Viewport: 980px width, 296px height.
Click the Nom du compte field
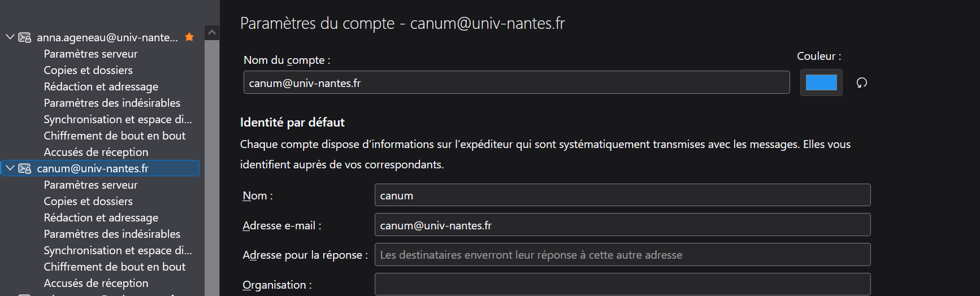point(516,82)
